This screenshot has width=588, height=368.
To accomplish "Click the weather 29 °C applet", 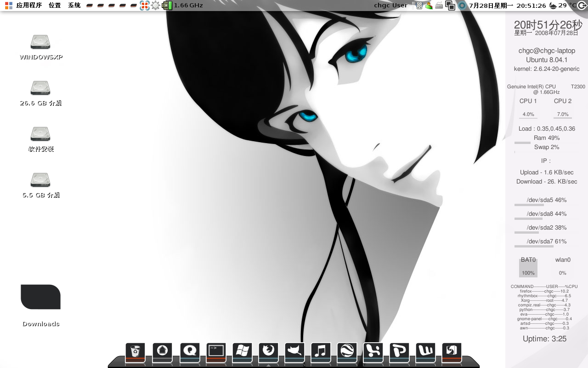I will tap(563, 6).
